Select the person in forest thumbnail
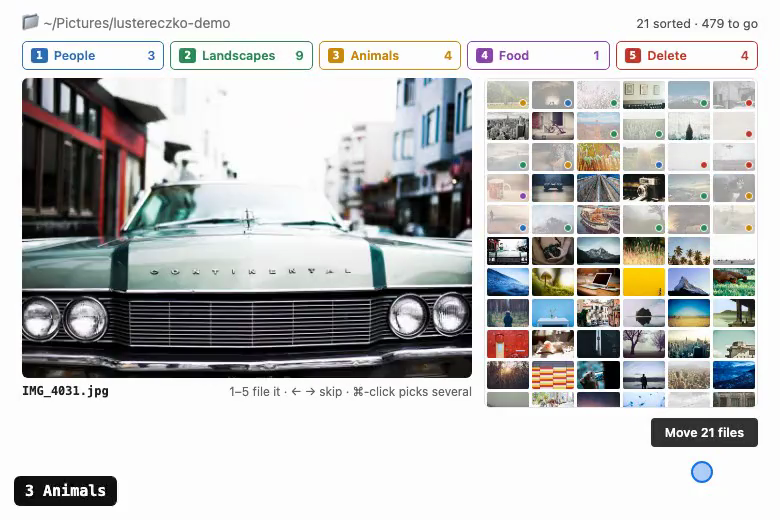The image size is (780, 520). pyautogui.click(x=508, y=313)
